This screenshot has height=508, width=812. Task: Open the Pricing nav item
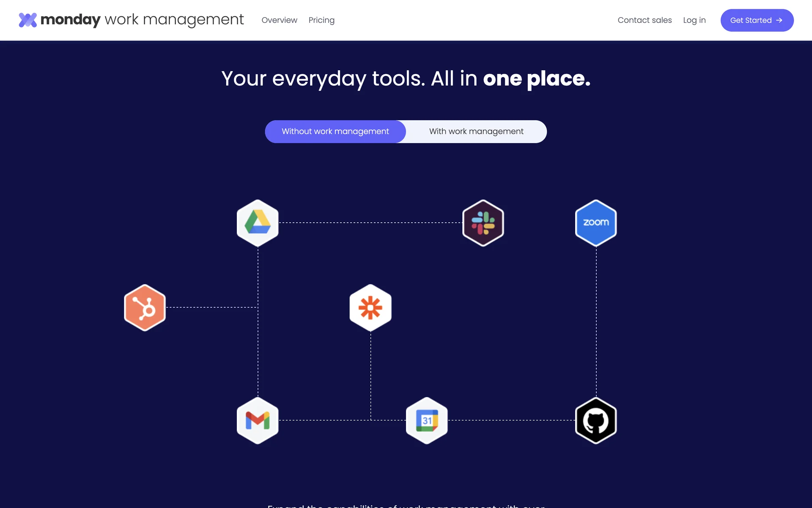tap(321, 20)
